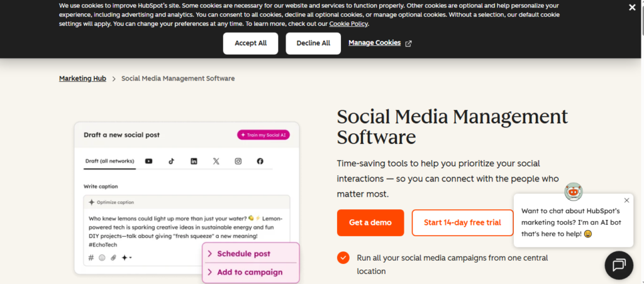The width and height of the screenshot is (644, 284).
Task: Click the Optimize caption sparkle icon
Action: 92,202
